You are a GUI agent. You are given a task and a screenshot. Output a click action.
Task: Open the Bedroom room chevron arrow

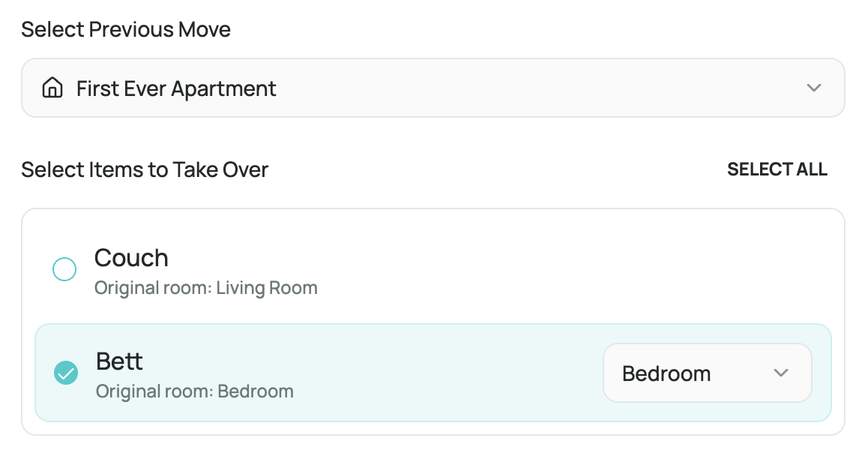click(x=781, y=373)
